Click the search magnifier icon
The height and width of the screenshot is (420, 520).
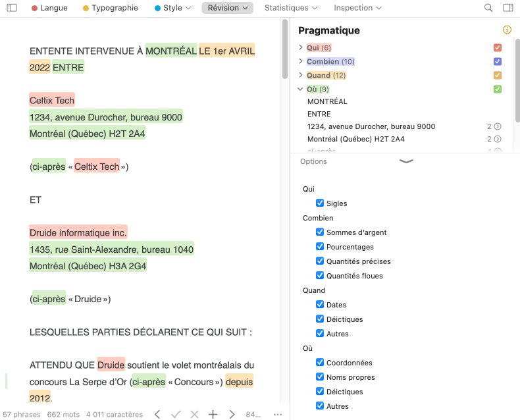click(488, 8)
